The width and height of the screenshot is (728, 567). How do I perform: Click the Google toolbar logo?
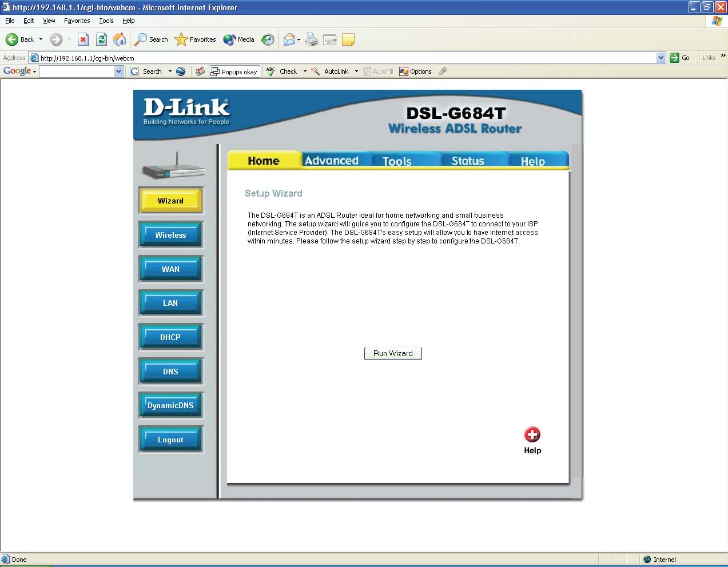pos(17,71)
